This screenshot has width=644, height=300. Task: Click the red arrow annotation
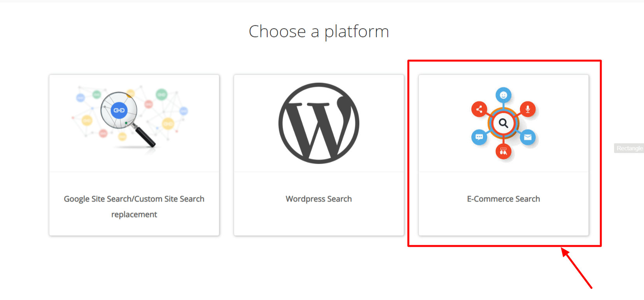coord(577,268)
